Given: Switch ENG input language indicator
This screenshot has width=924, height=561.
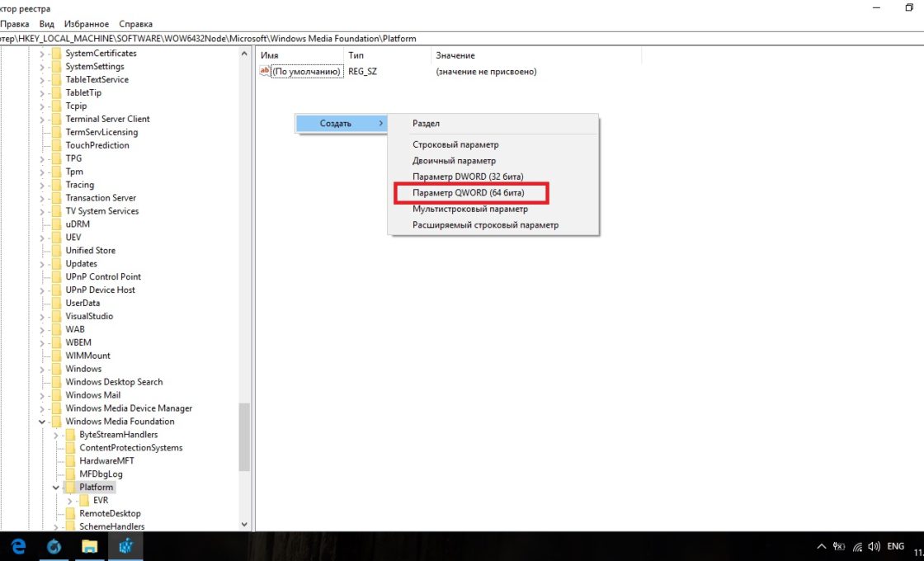Looking at the screenshot, I should tap(895, 546).
